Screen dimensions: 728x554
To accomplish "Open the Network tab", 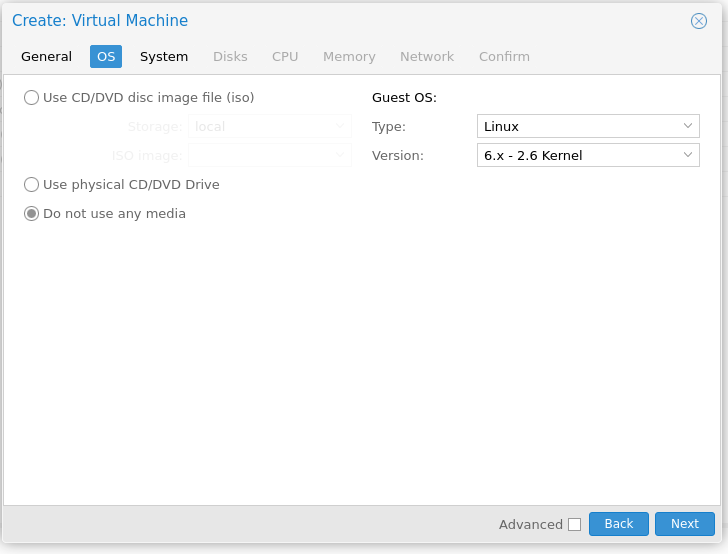I will (427, 57).
